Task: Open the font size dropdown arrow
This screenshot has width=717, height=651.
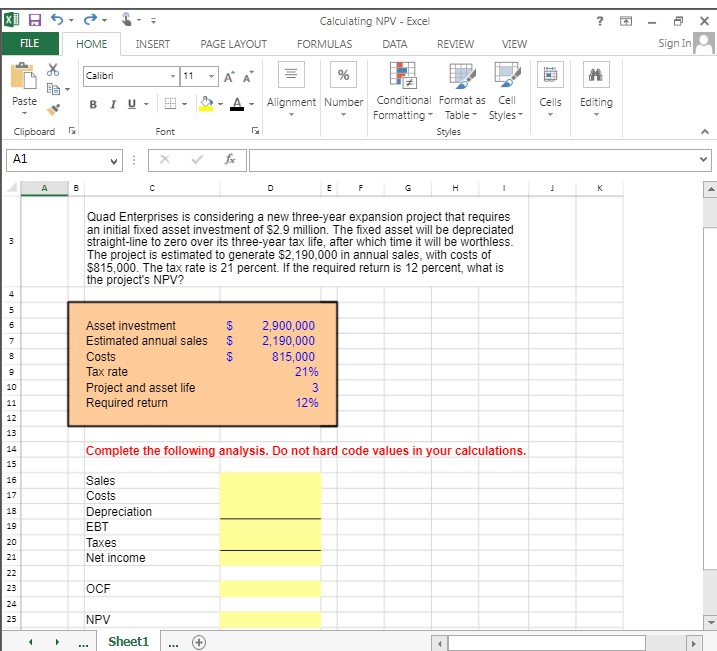Action: [213, 76]
